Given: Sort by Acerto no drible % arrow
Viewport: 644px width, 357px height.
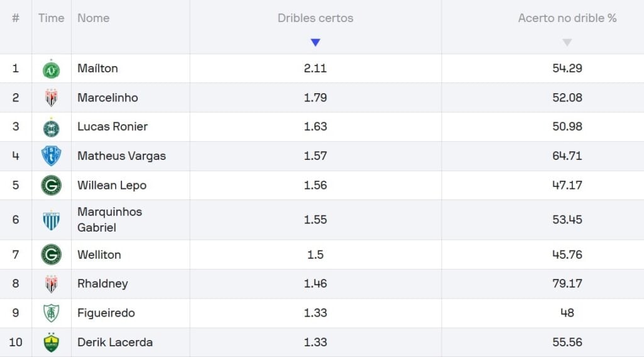Looking at the screenshot, I should point(567,42).
